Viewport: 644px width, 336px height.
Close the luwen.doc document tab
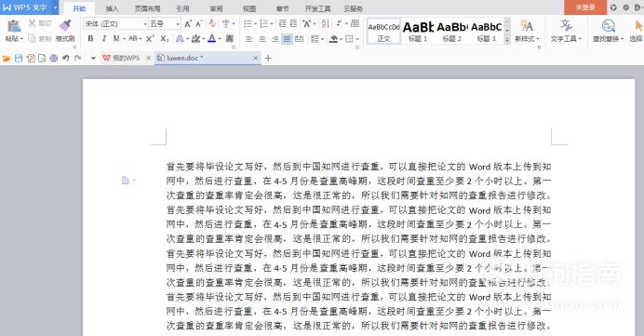tap(256, 58)
